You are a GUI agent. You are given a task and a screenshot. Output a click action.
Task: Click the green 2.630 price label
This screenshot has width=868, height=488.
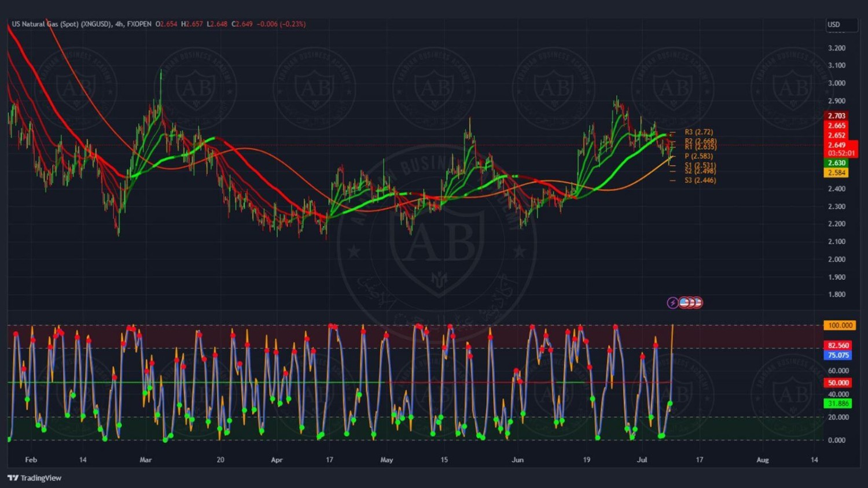click(x=836, y=163)
